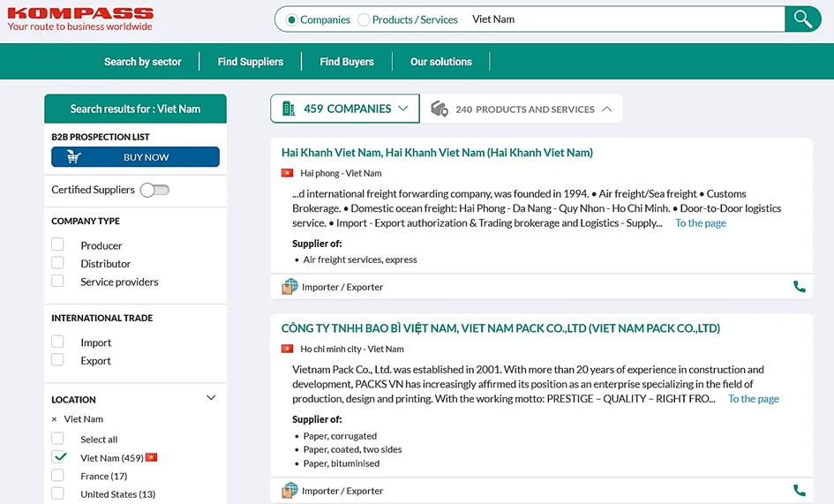
Task: Click Importer/Exporter globe icon under Hai Khanh
Action: tap(289, 286)
